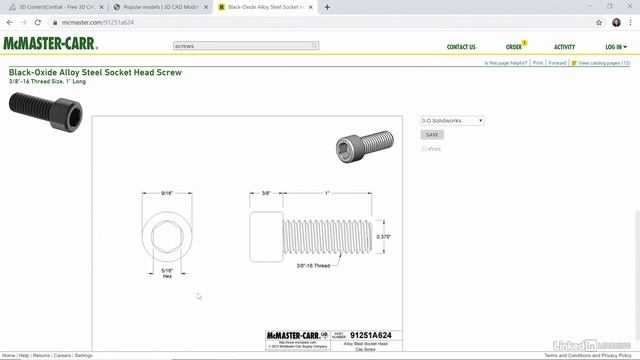Image resolution: width=640 pixels, height=360 pixels.
Task: Close the Black-Oxide Alloy Steel Socket tab
Action: 311,7
